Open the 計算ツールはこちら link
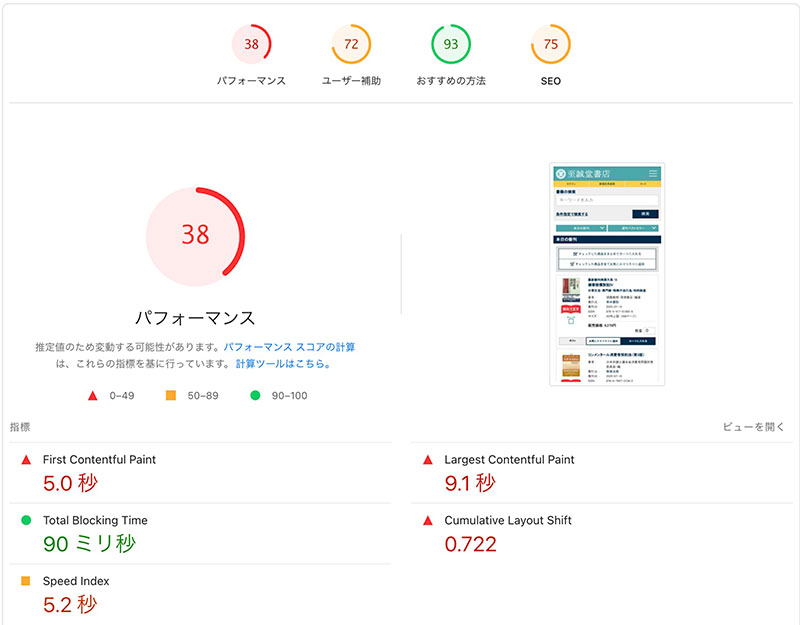The height and width of the screenshot is (625, 800). (x=283, y=364)
